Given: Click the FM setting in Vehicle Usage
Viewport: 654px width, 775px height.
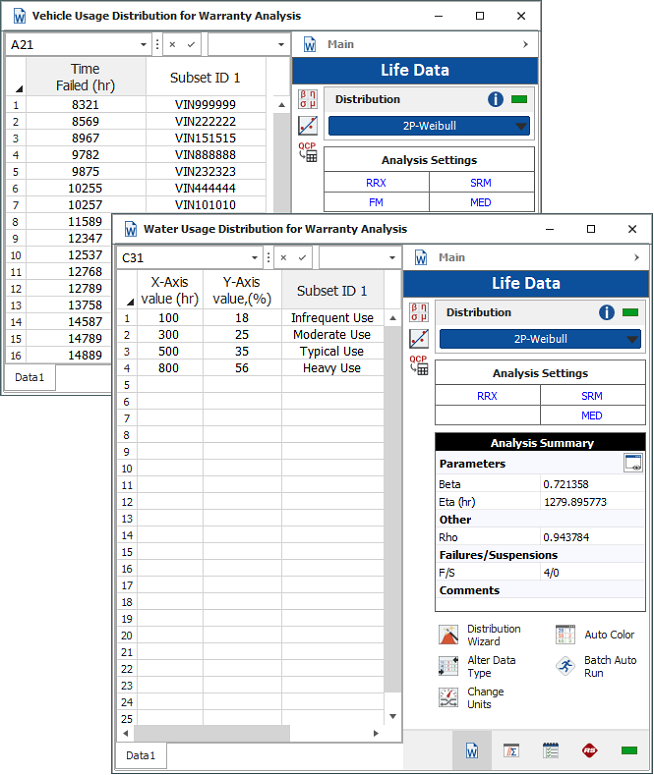Looking at the screenshot, I should tap(376, 203).
